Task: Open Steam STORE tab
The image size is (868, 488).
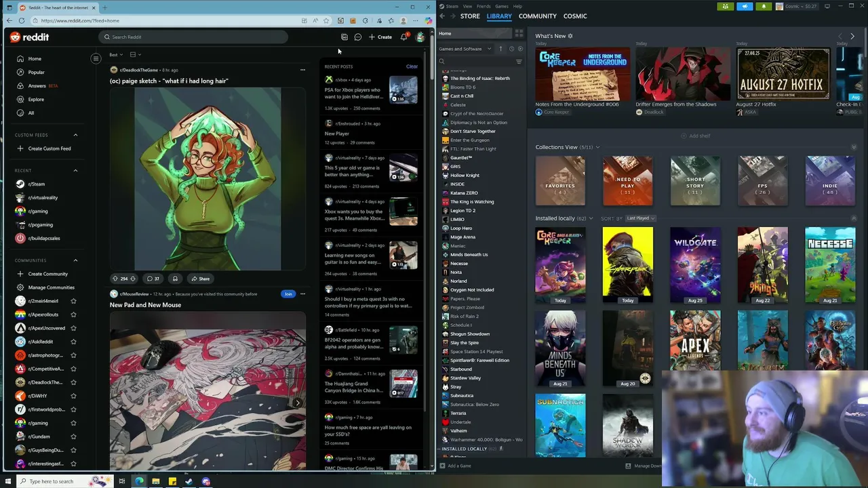Action: (470, 16)
